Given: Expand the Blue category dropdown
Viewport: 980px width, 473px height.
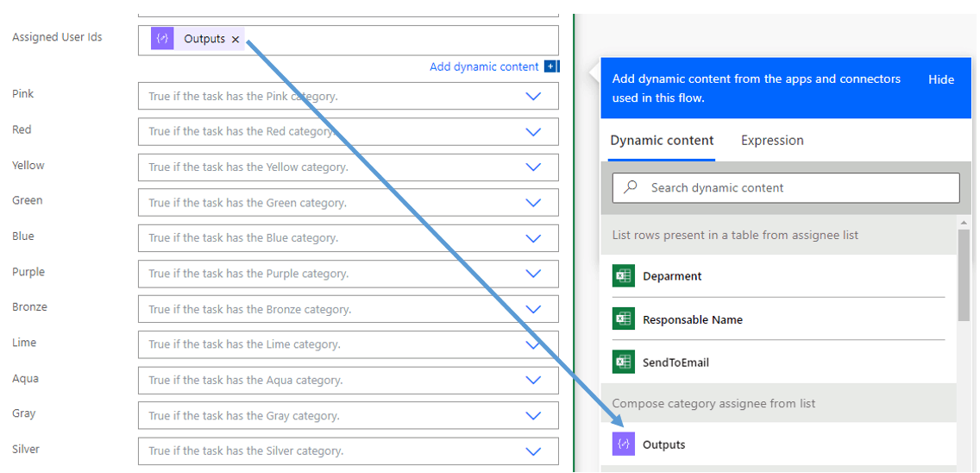Looking at the screenshot, I should pos(533,238).
